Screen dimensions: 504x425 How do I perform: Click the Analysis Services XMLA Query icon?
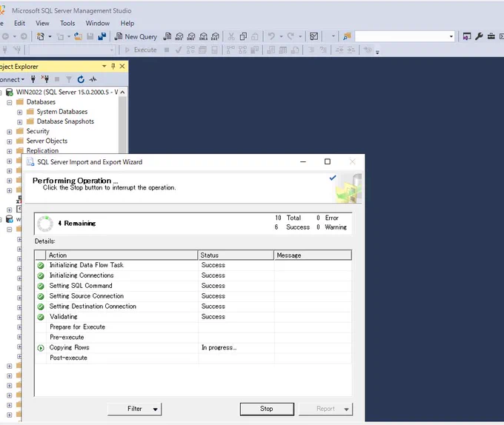coord(203,36)
